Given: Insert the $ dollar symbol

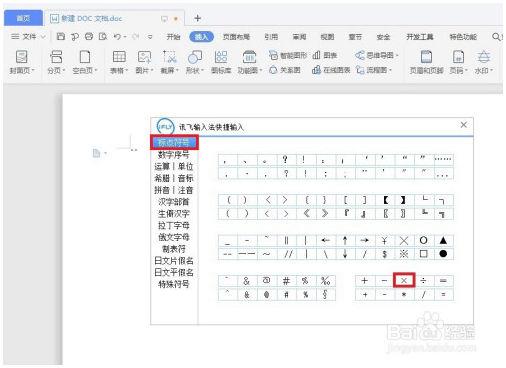Looking at the screenshot, I should coord(384,254).
